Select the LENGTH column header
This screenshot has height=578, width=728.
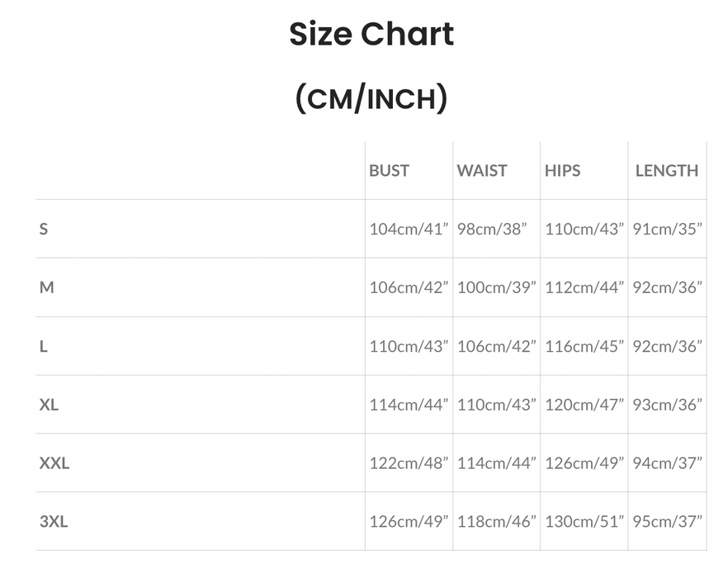click(x=667, y=171)
